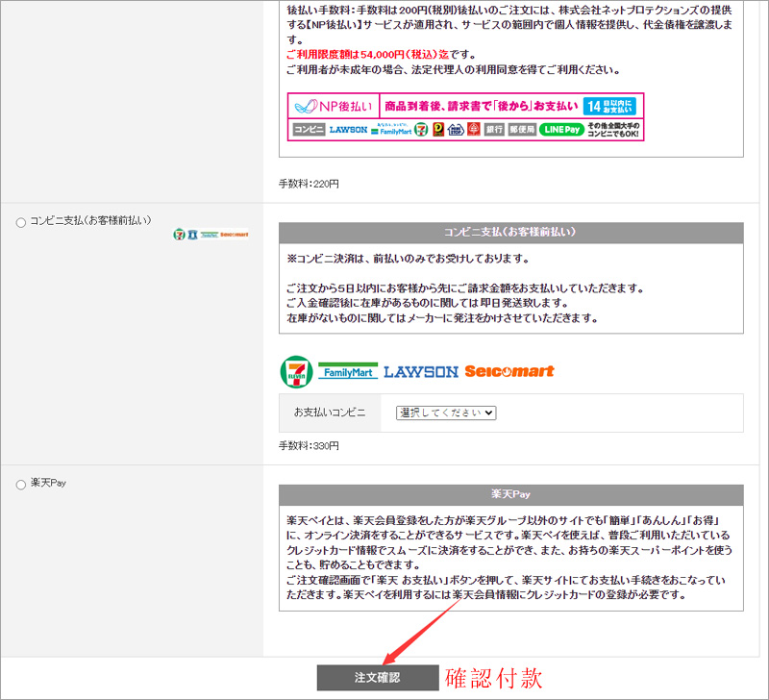Open the お支払いコンビニ dropdown

coord(447,412)
